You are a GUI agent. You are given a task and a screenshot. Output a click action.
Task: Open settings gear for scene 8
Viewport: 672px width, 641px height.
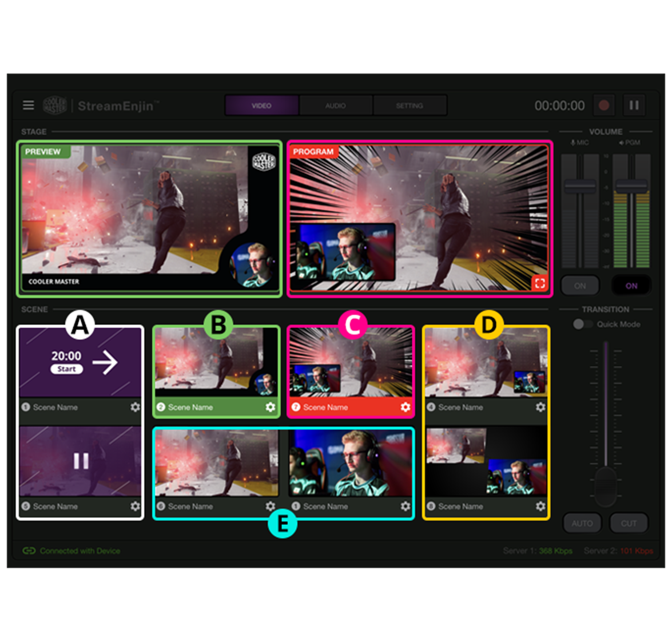coord(540,507)
